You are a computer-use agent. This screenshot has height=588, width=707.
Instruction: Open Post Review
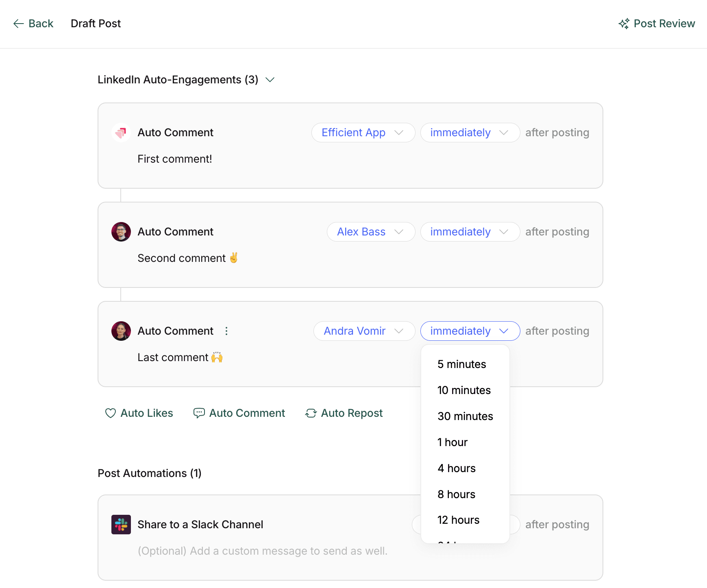[x=657, y=24]
